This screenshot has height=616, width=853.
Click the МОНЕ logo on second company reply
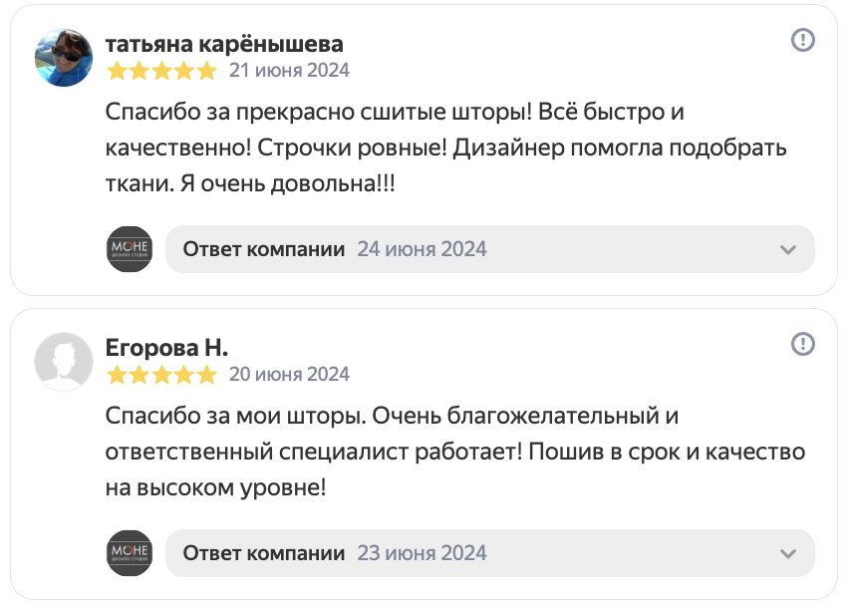tap(129, 553)
